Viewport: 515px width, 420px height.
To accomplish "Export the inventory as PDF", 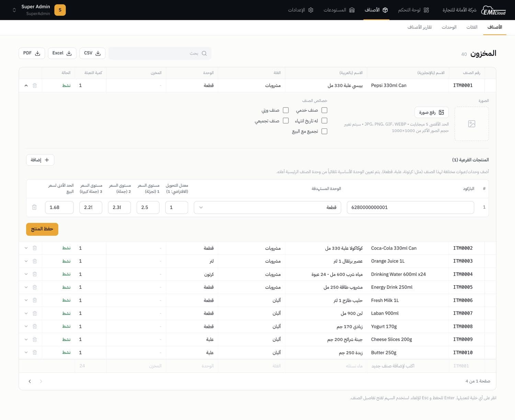I will tap(32, 53).
